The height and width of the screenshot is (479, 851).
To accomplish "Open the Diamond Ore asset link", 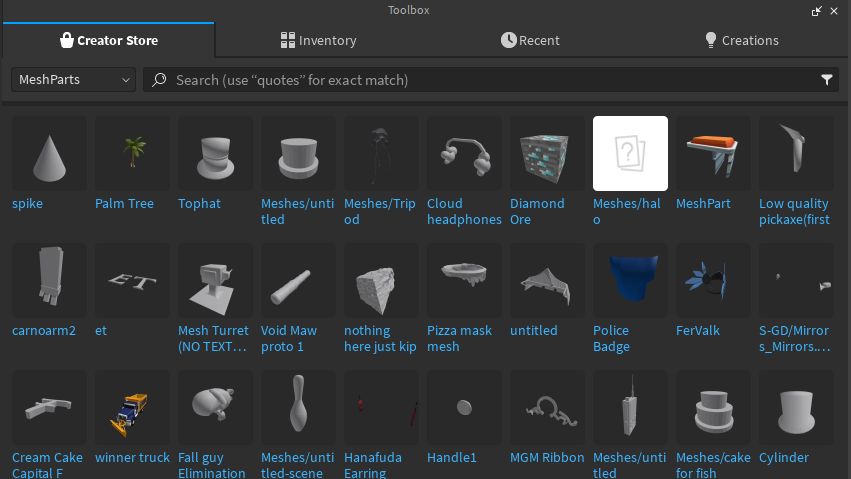I will point(537,212).
